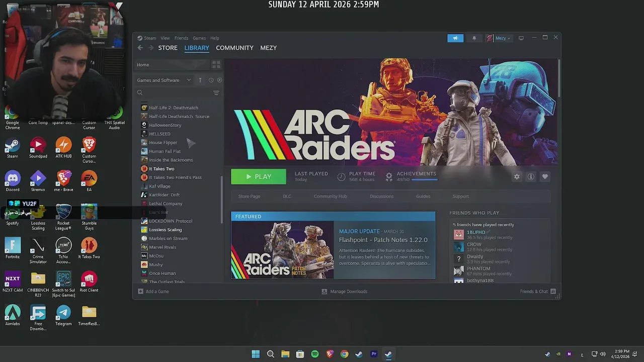Click the green PLAY button
Image resolution: width=644 pixels, height=362 pixels.
pyautogui.click(x=259, y=176)
